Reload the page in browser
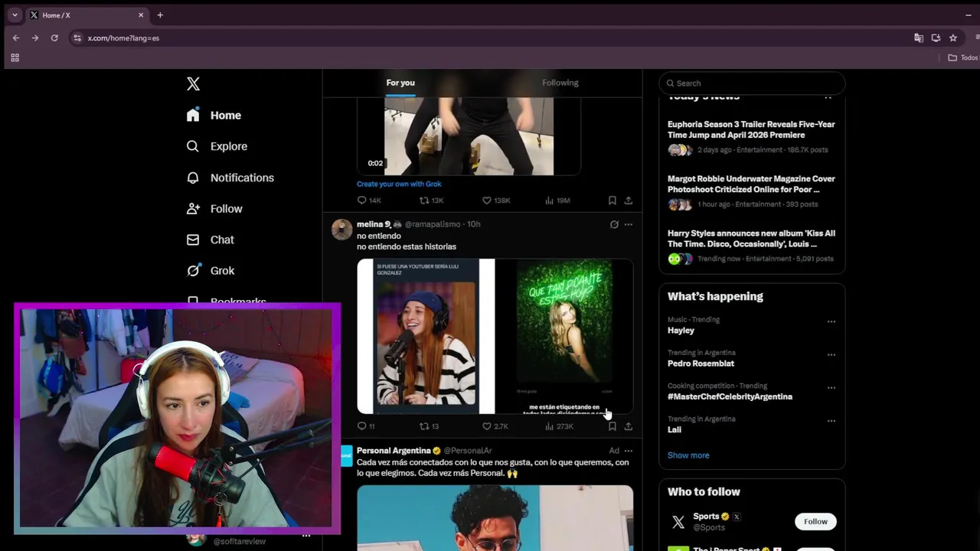 pyautogui.click(x=54, y=37)
